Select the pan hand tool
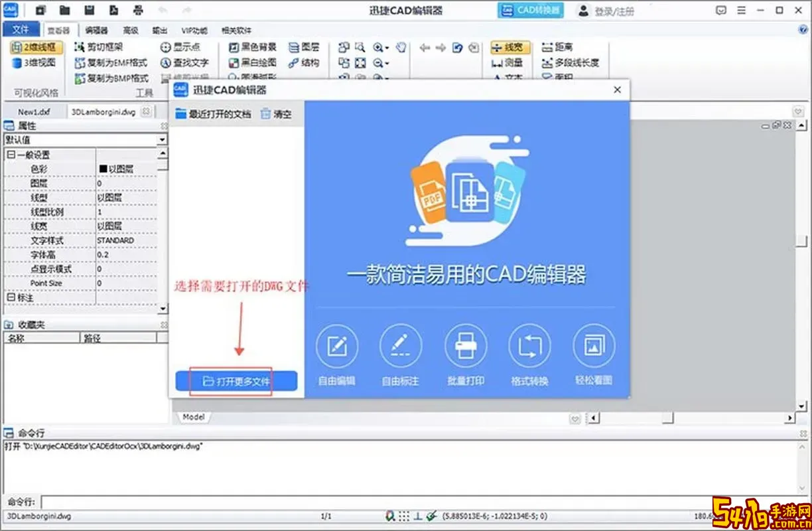 click(x=401, y=47)
